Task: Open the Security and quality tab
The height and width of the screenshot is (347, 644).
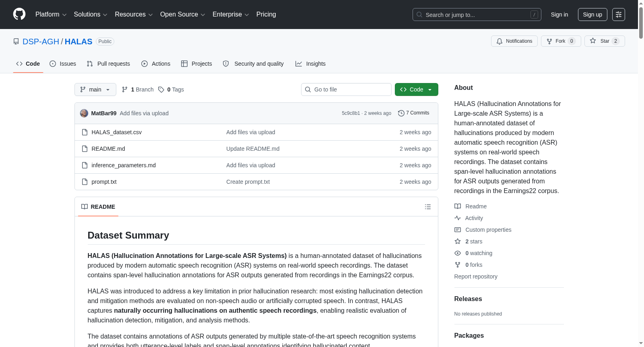Action: 253,64
